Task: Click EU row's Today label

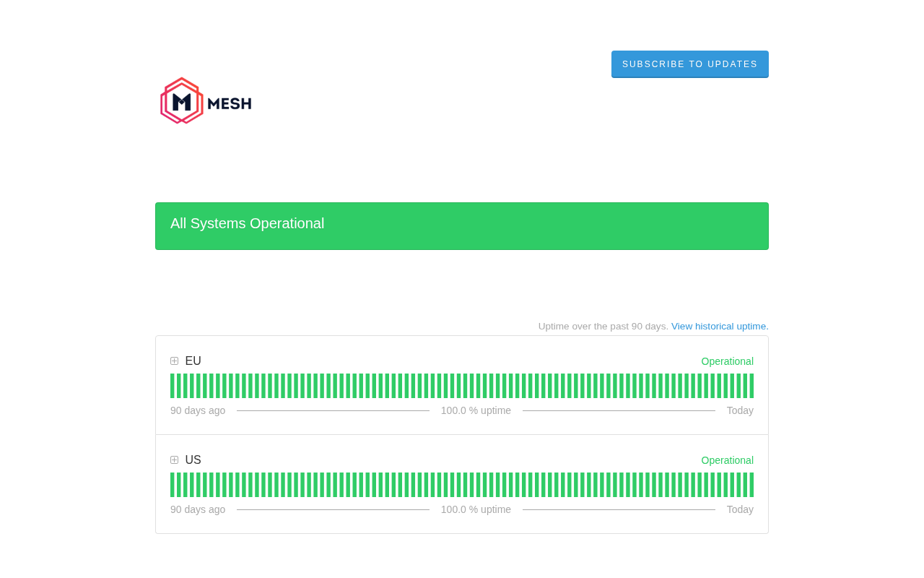Action: (740, 410)
